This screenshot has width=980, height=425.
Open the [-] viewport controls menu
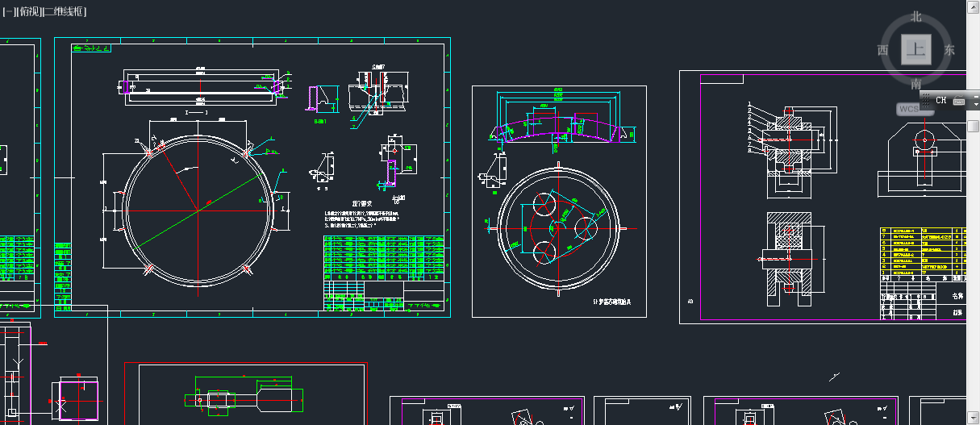click(x=8, y=11)
